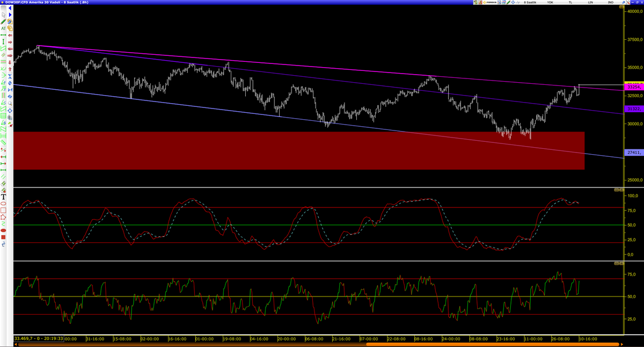The image size is (644, 347).
Task: Toggle the LIN scale option
Action: click(590, 3)
